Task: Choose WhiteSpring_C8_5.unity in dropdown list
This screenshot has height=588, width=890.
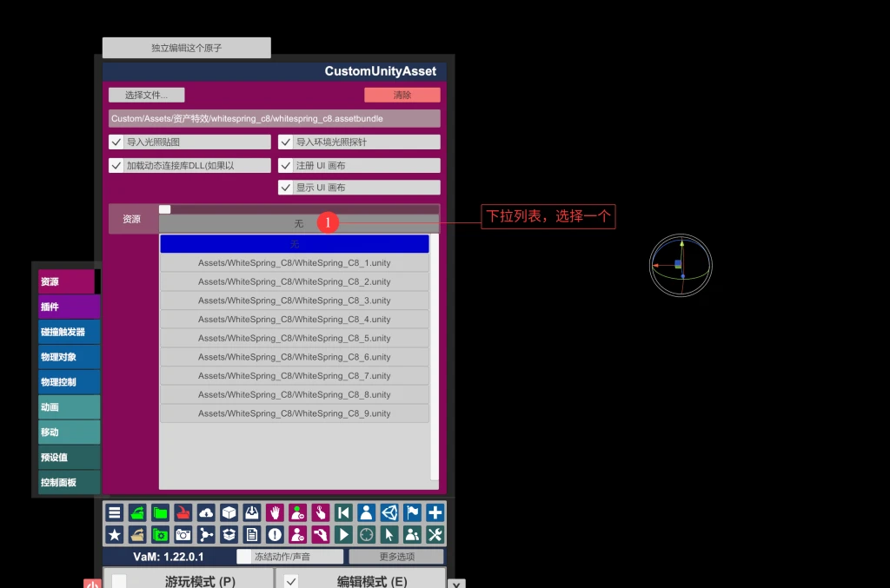Action: pyautogui.click(x=294, y=339)
